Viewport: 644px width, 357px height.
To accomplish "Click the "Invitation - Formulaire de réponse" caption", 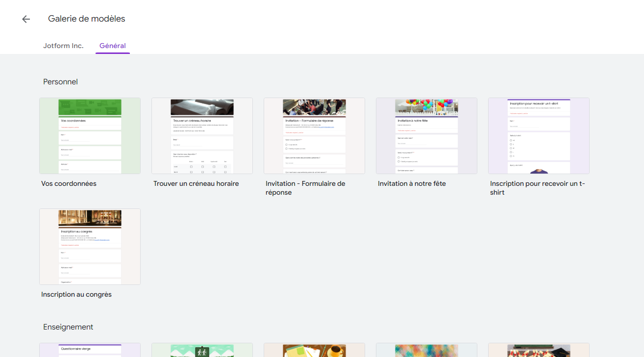I will pos(305,188).
